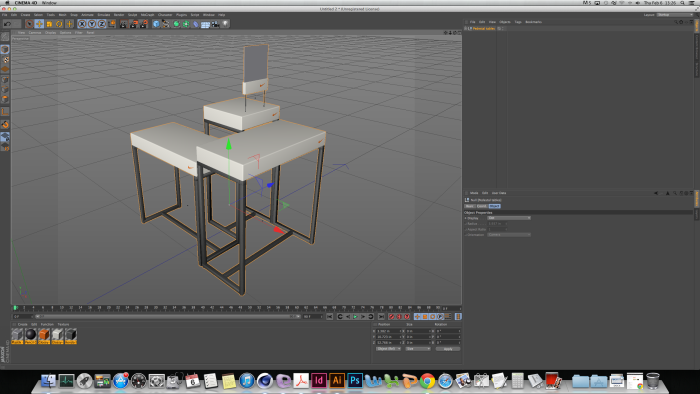Expand the Pedestal tables null hierarchy

pos(465,29)
